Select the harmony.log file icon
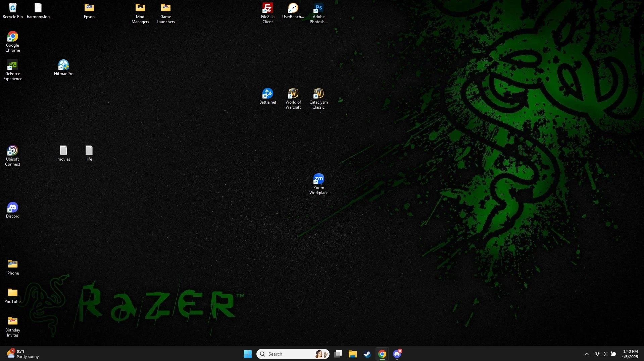This screenshot has width=644, height=361. click(x=38, y=11)
